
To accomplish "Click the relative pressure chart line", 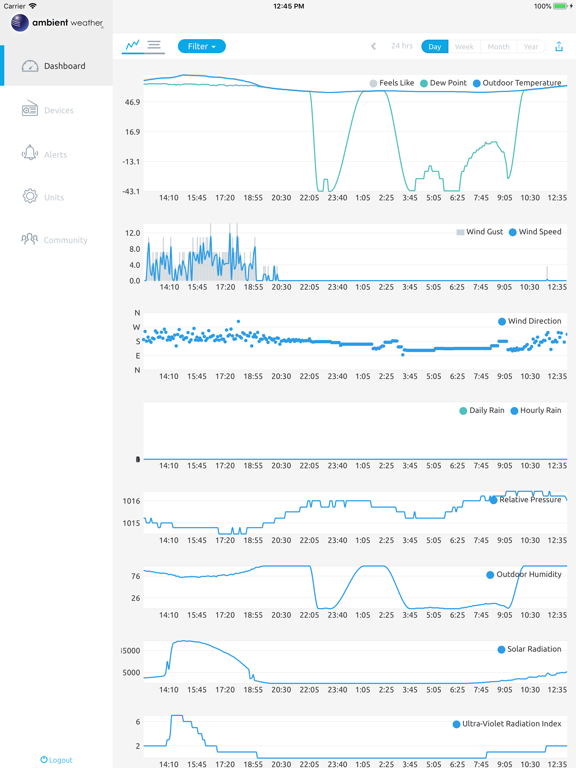I will point(355,512).
